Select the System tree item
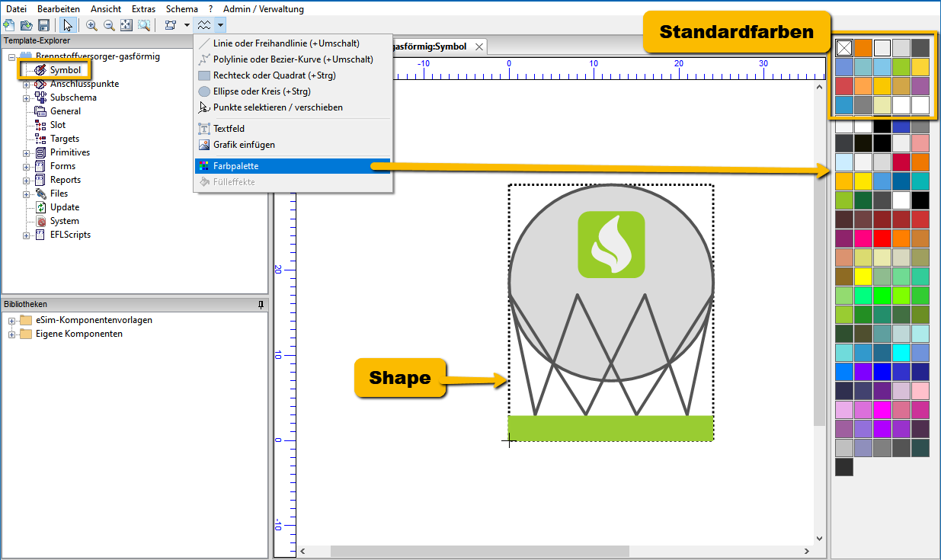Screen dimensions: 941x560 65,221
